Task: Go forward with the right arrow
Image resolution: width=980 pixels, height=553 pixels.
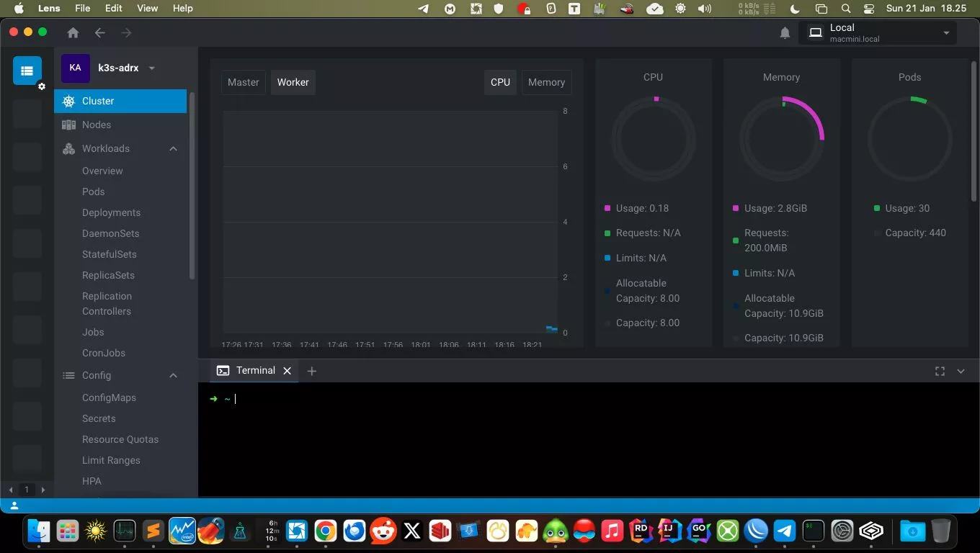Action: click(126, 32)
